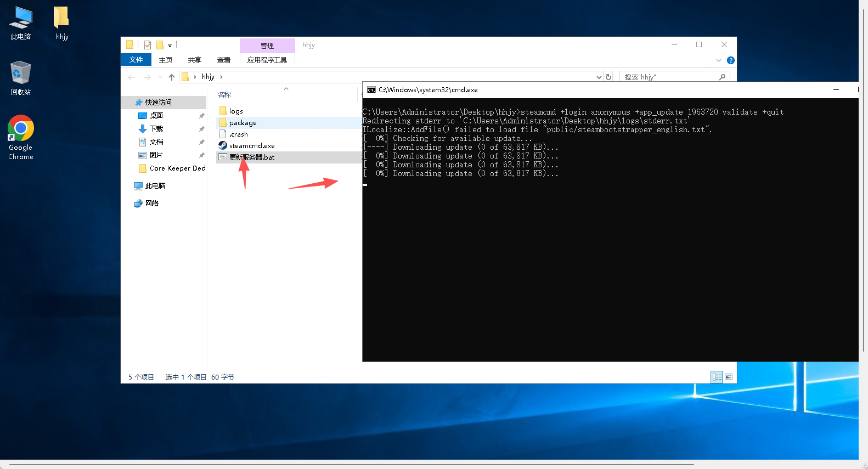Switch to details list view
Viewport: 868px width, 469px height.
pyautogui.click(x=717, y=377)
